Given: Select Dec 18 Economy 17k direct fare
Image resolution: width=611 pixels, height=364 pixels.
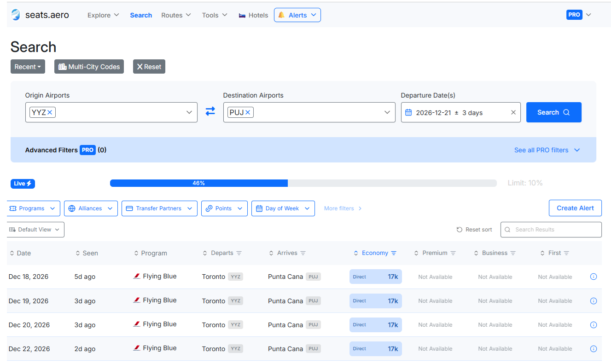Looking at the screenshot, I should click(x=376, y=277).
